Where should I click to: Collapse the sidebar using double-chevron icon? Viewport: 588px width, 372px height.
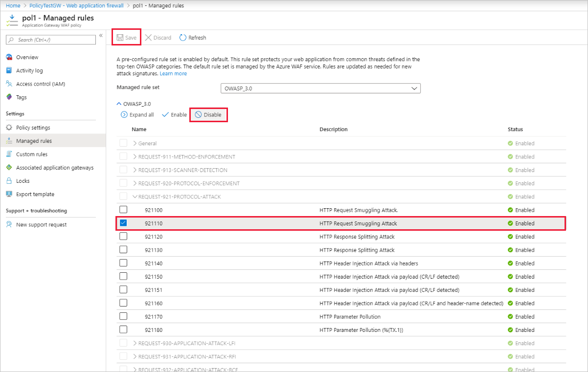(x=101, y=36)
